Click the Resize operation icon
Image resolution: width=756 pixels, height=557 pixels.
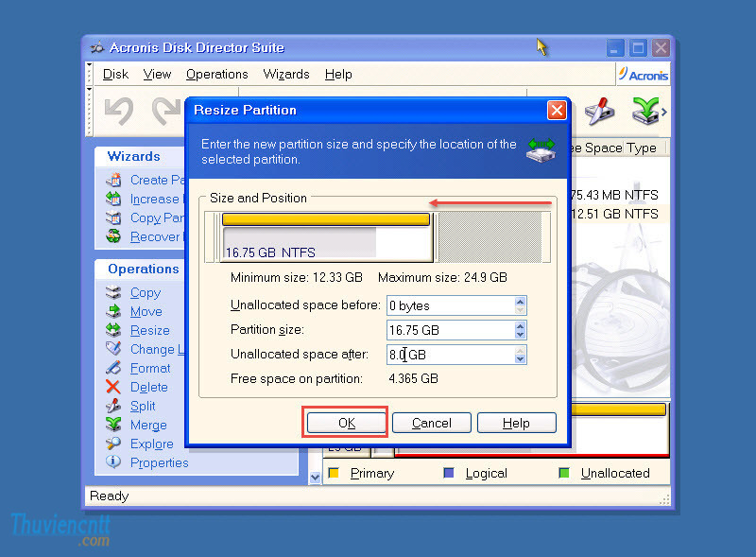[x=113, y=330]
